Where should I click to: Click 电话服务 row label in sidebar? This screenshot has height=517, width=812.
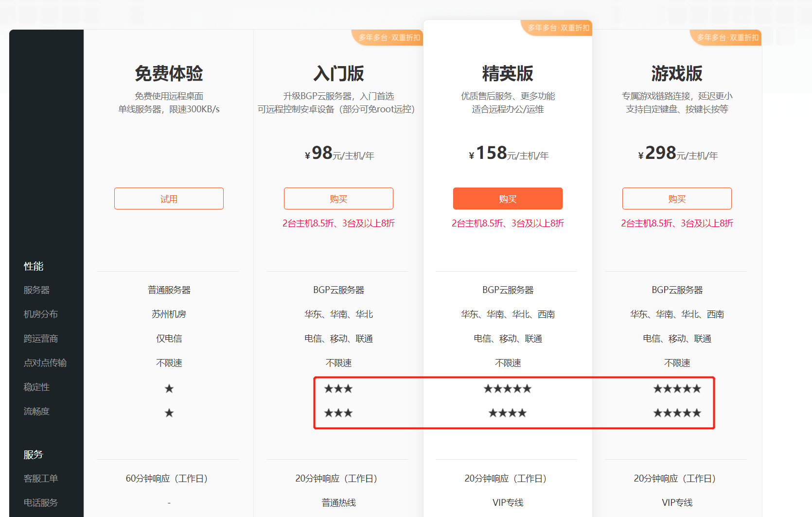[41, 503]
